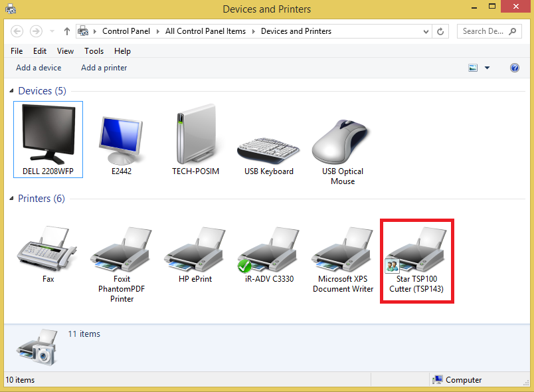Click Add a printer button
This screenshot has width=534, height=392.
[104, 68]
